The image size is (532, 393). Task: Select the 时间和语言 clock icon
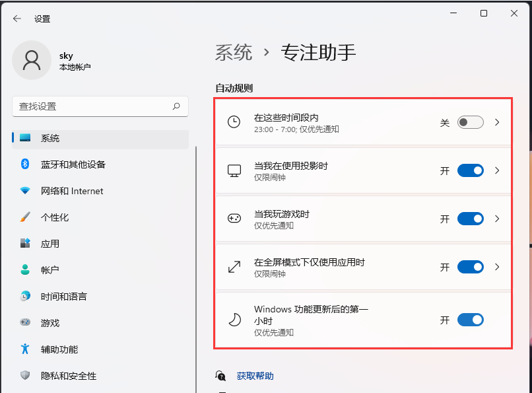pos(24,297)
